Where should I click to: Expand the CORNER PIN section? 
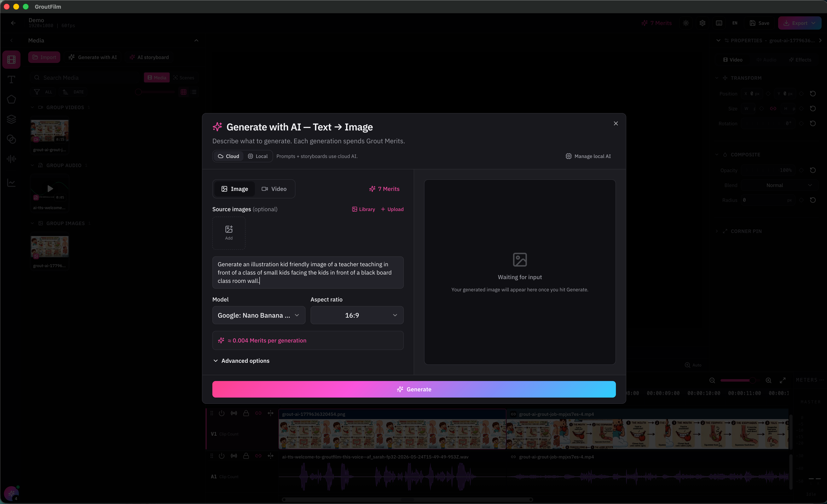coord(717,231)
